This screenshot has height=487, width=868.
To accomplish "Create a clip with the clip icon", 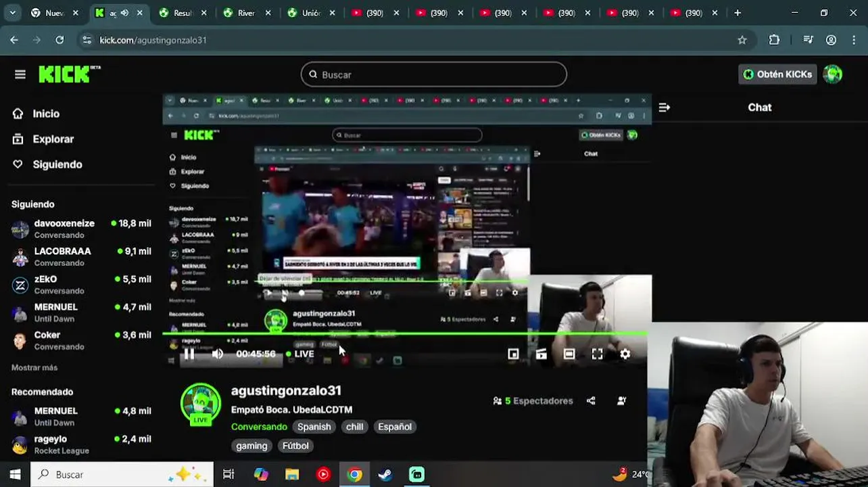I will coord(541,354).
